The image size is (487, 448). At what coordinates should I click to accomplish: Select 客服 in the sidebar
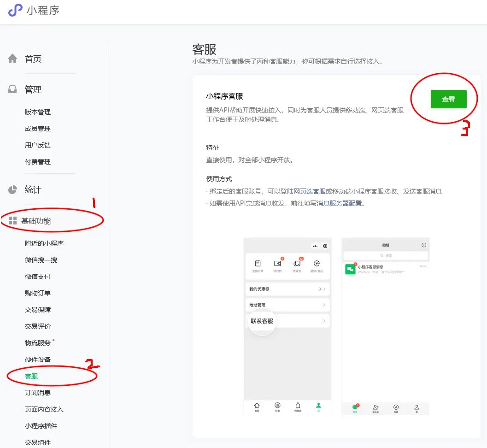tap(31, 376)
